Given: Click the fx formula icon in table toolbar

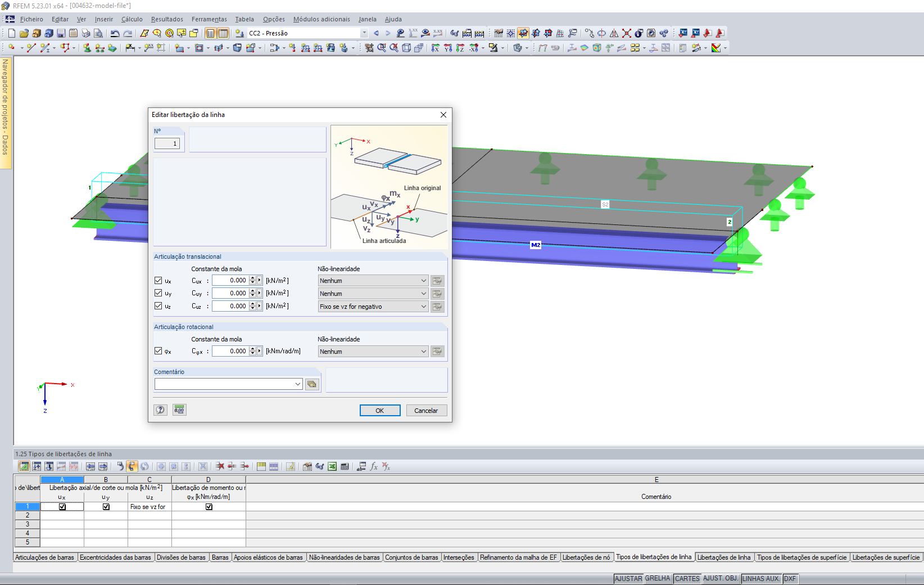Looking at the screenshot, I should click(x=374, y=466).
